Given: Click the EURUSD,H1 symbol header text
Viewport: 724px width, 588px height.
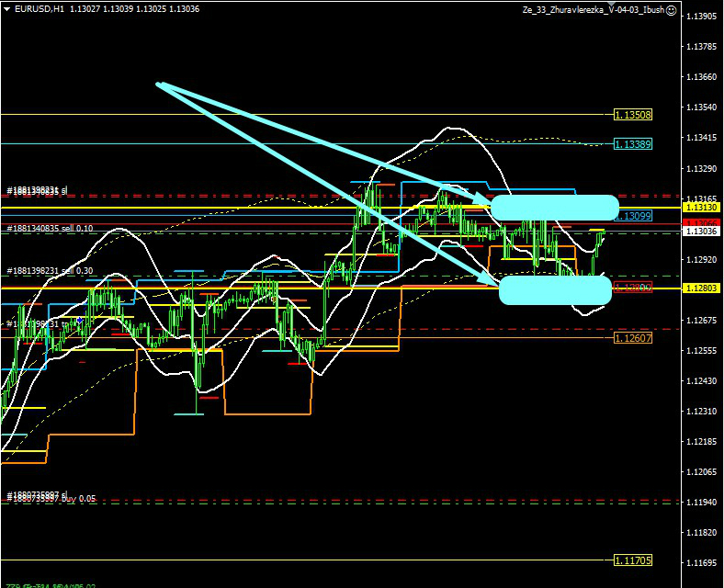Looking at the screenshot, I should pos(40,9).
